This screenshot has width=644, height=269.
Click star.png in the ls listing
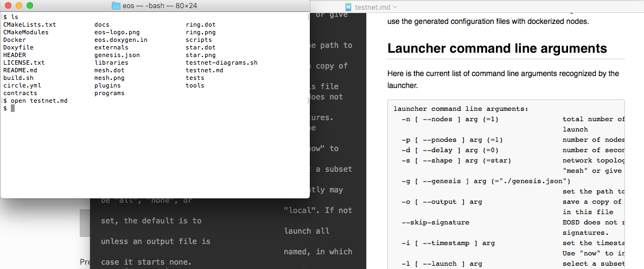[x=201, y=55]
